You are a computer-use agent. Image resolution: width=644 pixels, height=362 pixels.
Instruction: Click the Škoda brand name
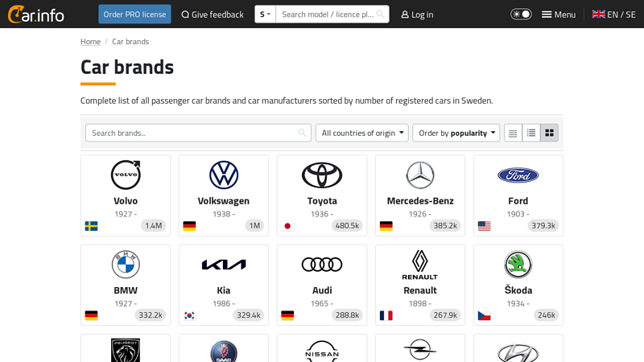[518, 290]
